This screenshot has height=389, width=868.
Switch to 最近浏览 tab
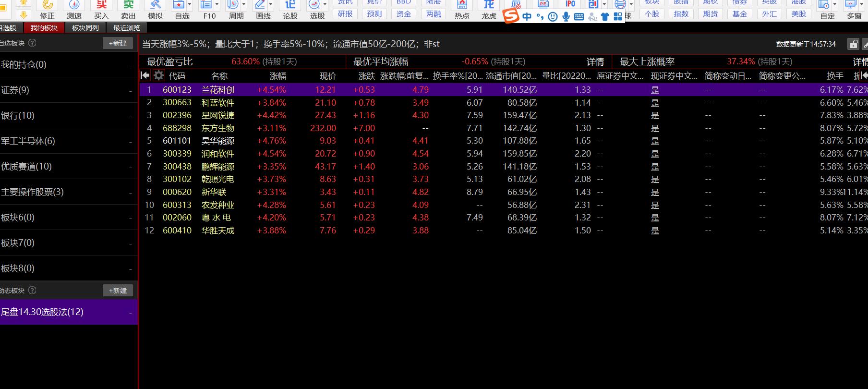click(127, 28)
